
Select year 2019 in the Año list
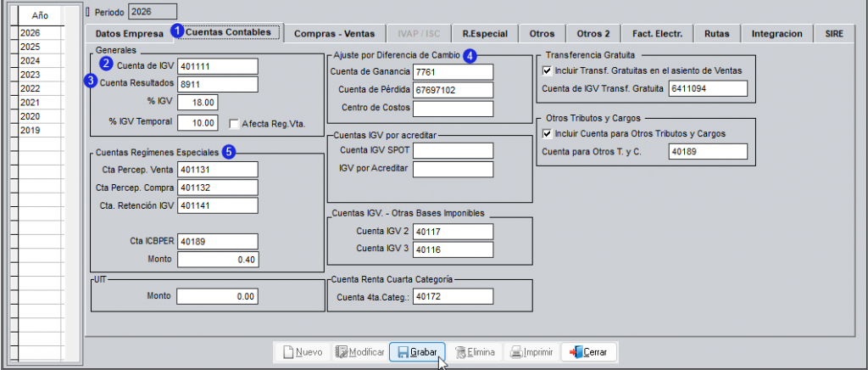click(41, 130)
